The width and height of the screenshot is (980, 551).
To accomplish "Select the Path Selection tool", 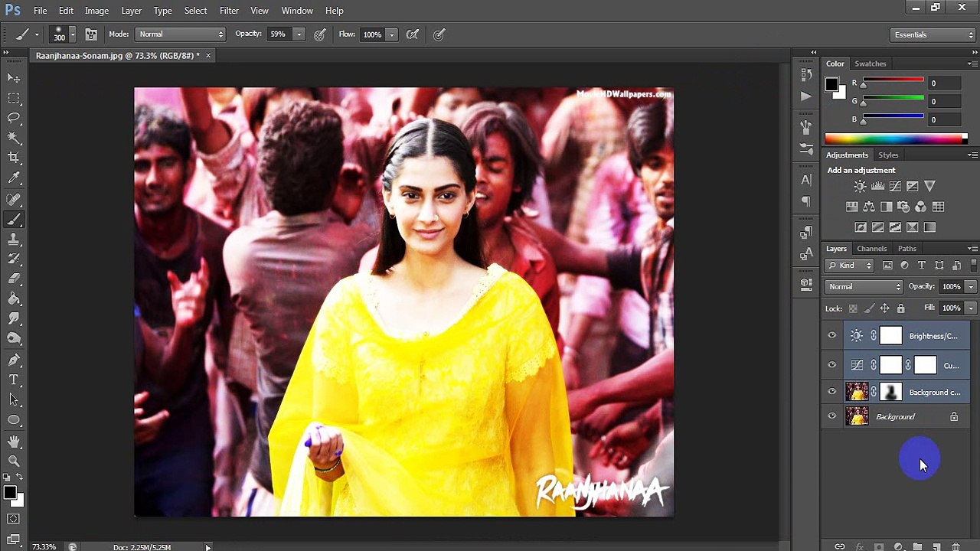I will click(14, 399).
